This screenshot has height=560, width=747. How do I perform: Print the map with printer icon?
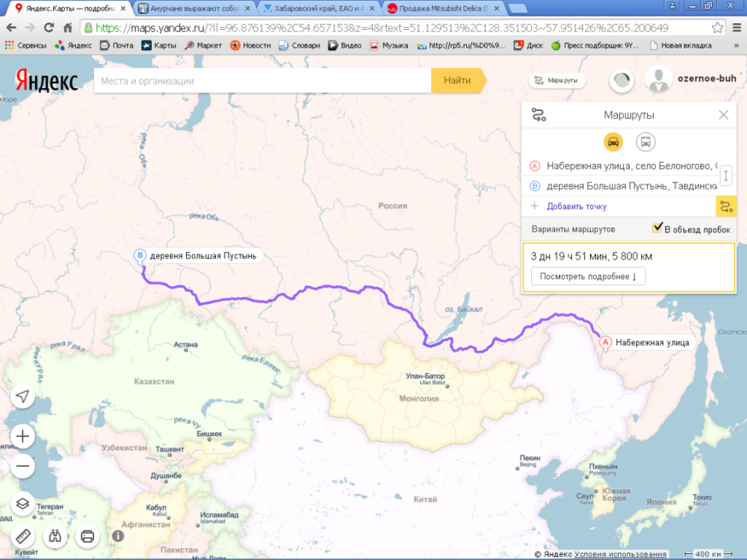coord(87,536)
